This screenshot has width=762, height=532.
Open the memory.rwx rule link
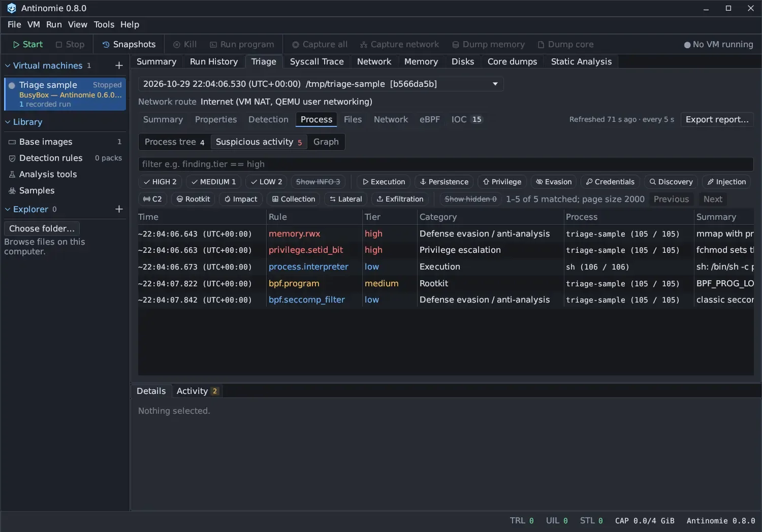click(294, 234)
